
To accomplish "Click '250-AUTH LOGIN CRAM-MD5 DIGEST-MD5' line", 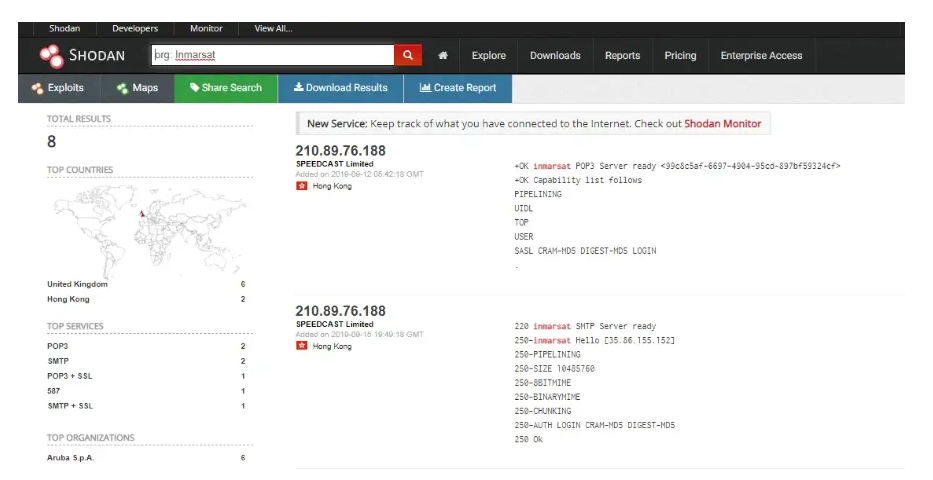I will point(594,425).
